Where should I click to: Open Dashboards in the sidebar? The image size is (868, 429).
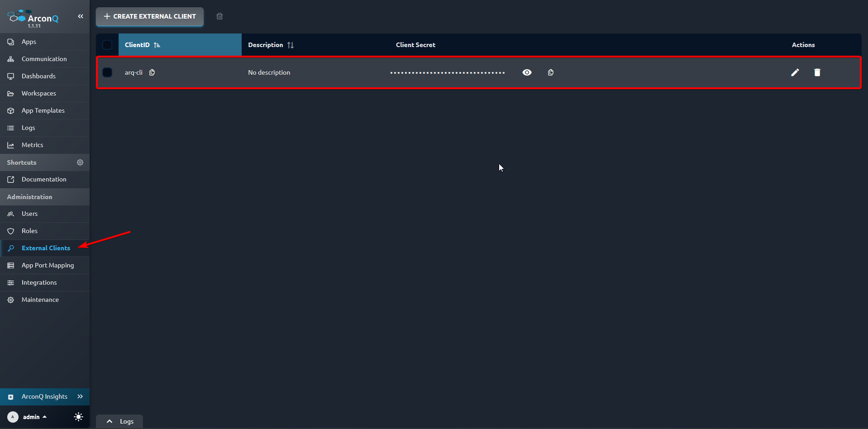(x=45, y=76)
